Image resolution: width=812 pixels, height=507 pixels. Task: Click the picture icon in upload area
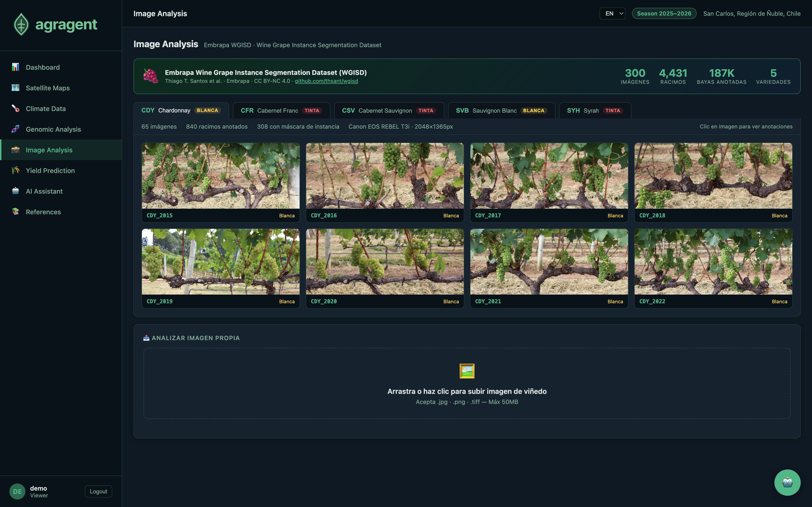click(467, 371)
